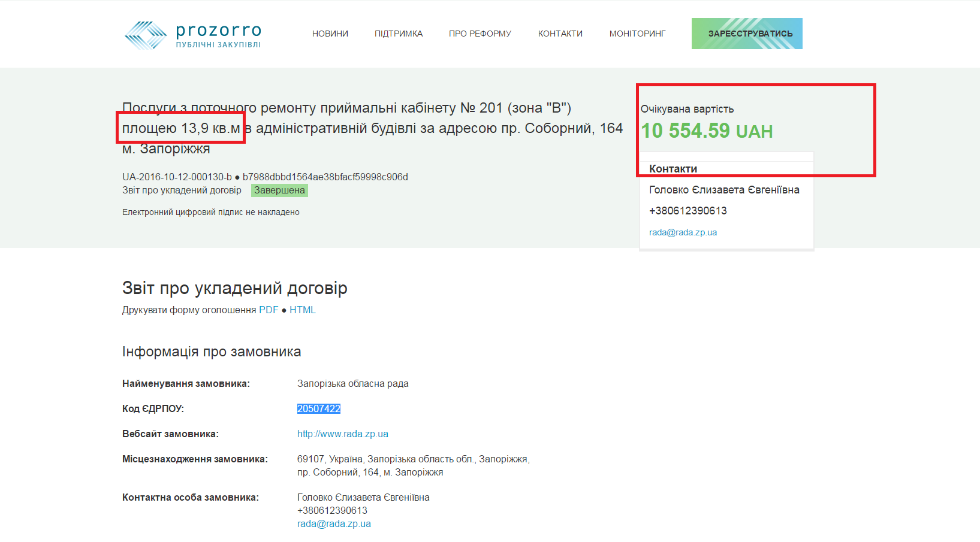Click the expected value 10 554.59 UAH
This screenshot has height=542, width=980.
pos(706,131)
